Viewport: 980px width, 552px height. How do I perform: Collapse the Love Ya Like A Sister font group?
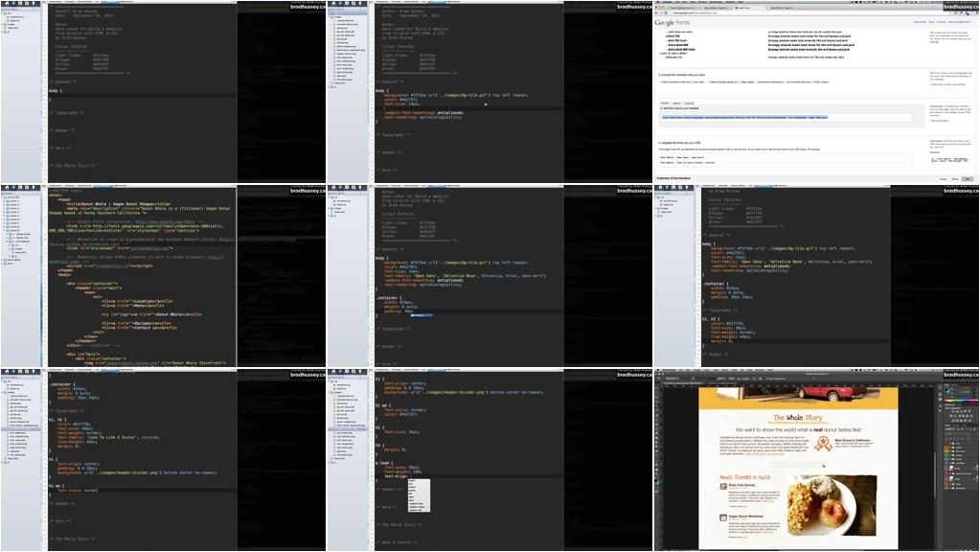tap(660, 54)
